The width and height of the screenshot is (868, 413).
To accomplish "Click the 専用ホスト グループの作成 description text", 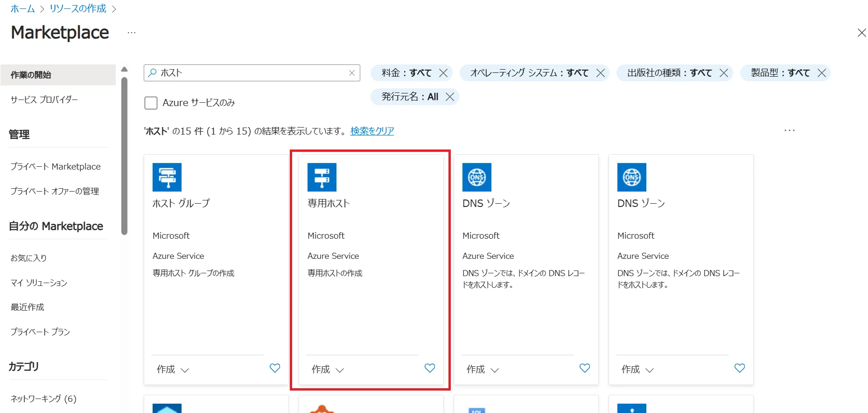I will [x=194, y=273].
